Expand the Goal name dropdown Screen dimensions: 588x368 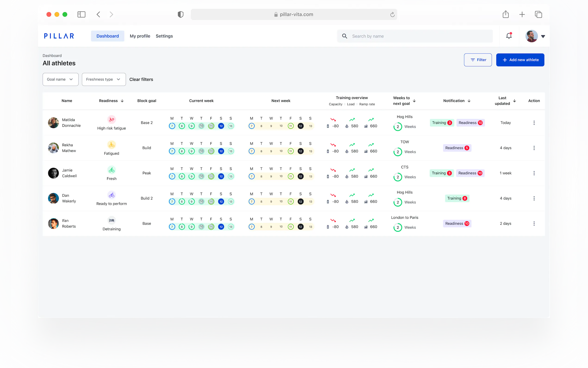(x=60, y=79)
